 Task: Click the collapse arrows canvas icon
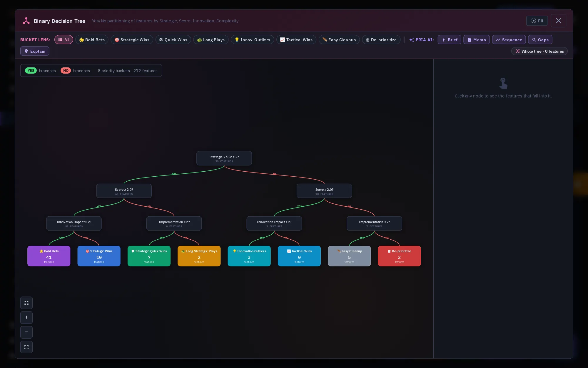(x=26, y=303)
